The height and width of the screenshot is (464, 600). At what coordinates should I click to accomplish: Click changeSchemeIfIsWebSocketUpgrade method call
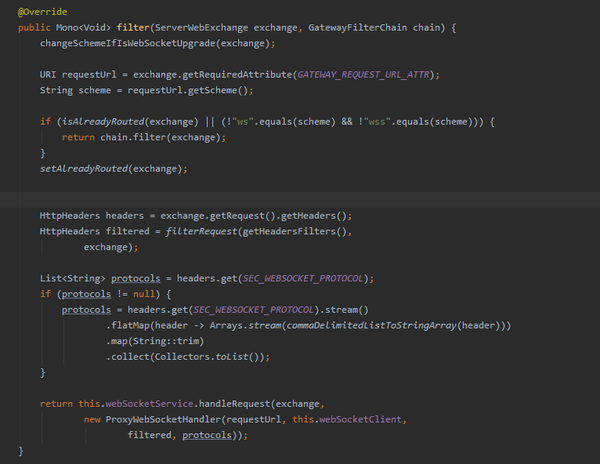[x=128, y=43]
